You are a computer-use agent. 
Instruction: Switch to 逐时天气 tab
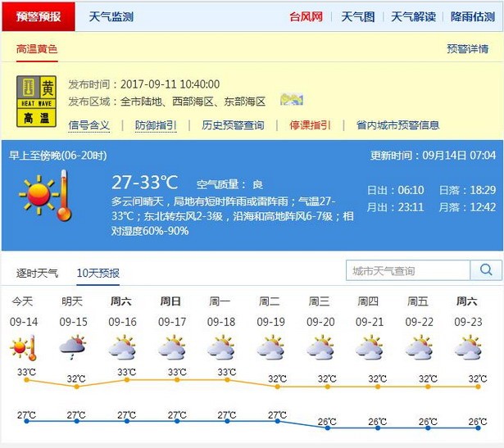point(39,273)
